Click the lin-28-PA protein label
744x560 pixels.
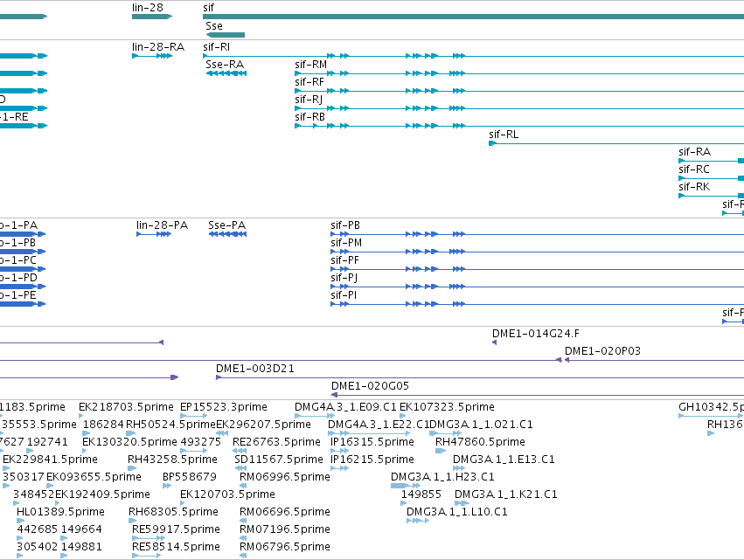[x=163, y=225]
